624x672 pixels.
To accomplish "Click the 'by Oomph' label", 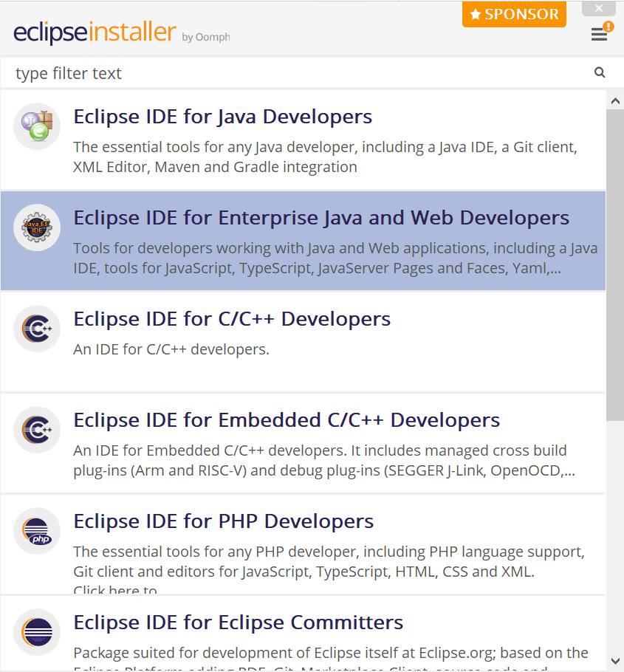I will (x=206, y=37).
